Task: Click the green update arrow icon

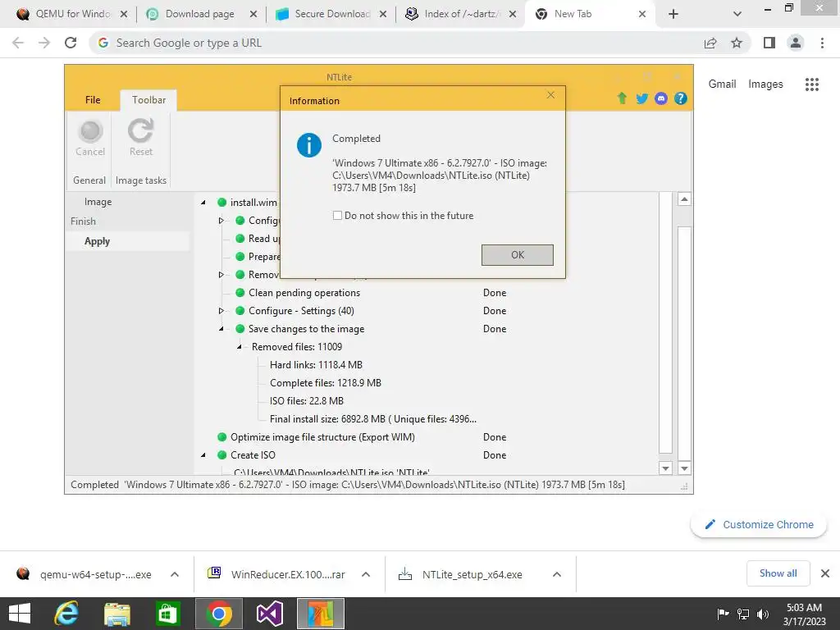Action: tap(622, 98)
